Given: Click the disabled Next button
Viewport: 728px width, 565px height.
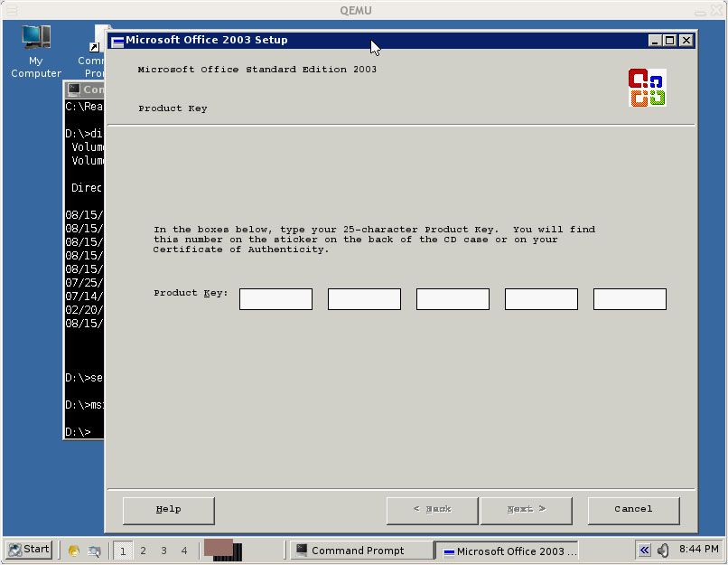Looking at the screenshot, I should [x=526, y=509].
